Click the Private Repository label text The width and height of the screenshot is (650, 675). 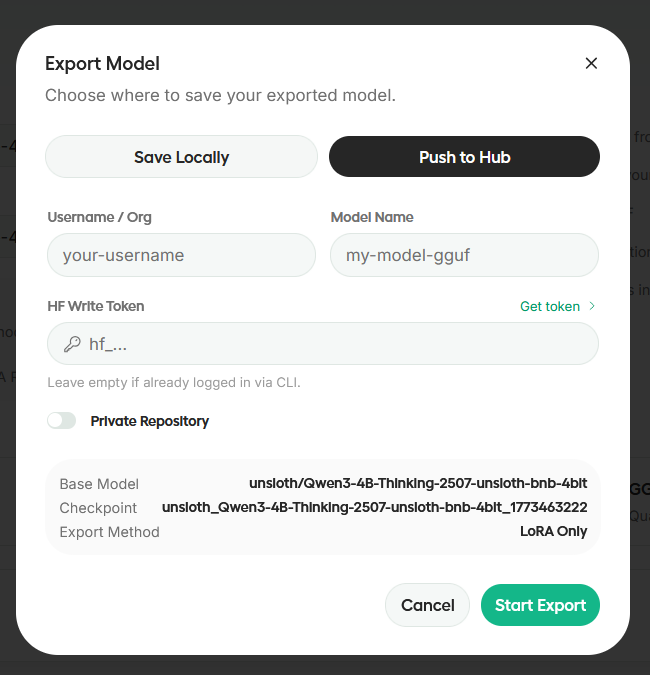pos(150,421)
